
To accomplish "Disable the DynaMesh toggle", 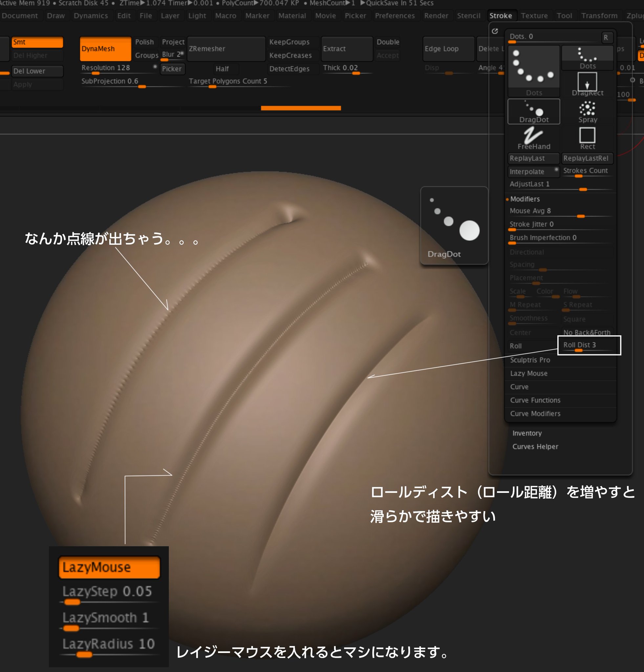I will (105, 49).
